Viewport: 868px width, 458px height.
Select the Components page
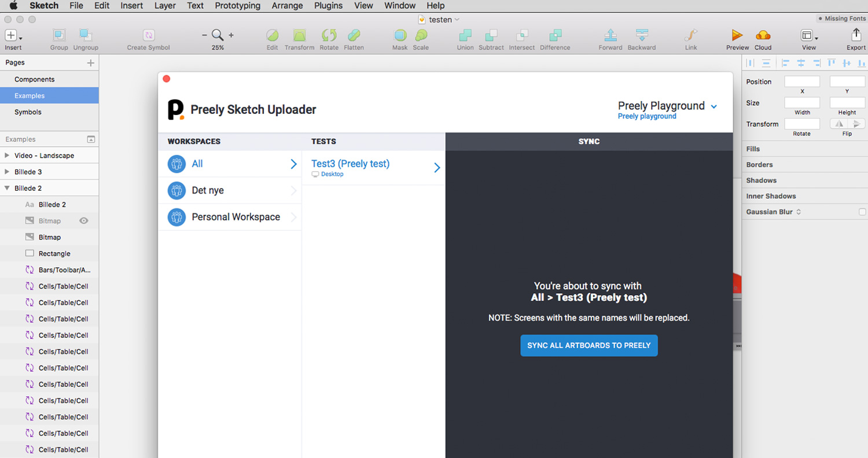coord(49,79)
